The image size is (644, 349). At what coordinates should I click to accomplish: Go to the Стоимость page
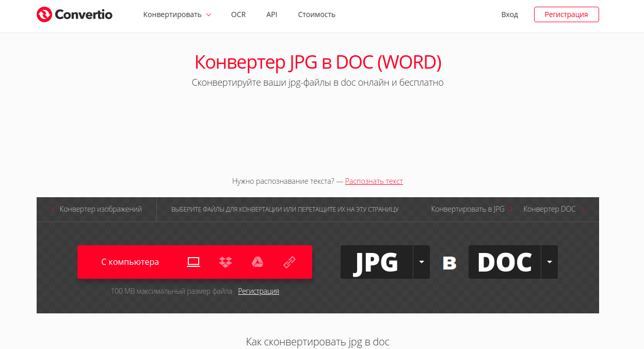point(317,14)
